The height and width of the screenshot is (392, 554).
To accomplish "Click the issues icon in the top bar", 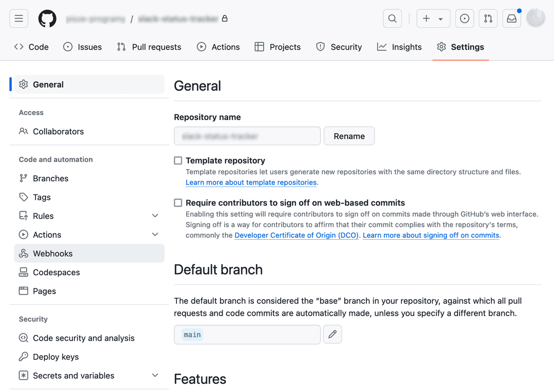I will pyautogui.click(x=465, y=18).
